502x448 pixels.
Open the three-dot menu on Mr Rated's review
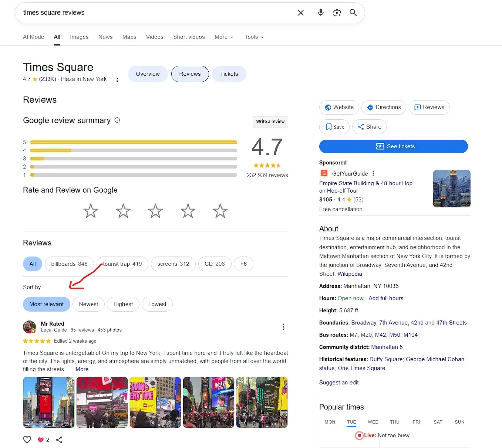(283, 327)
